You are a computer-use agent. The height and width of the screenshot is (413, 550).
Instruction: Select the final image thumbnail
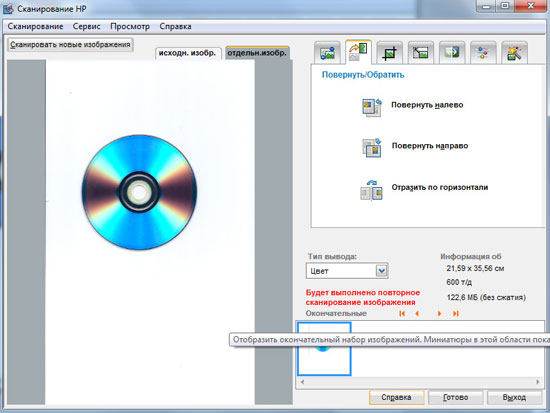(x=324, y=349)
